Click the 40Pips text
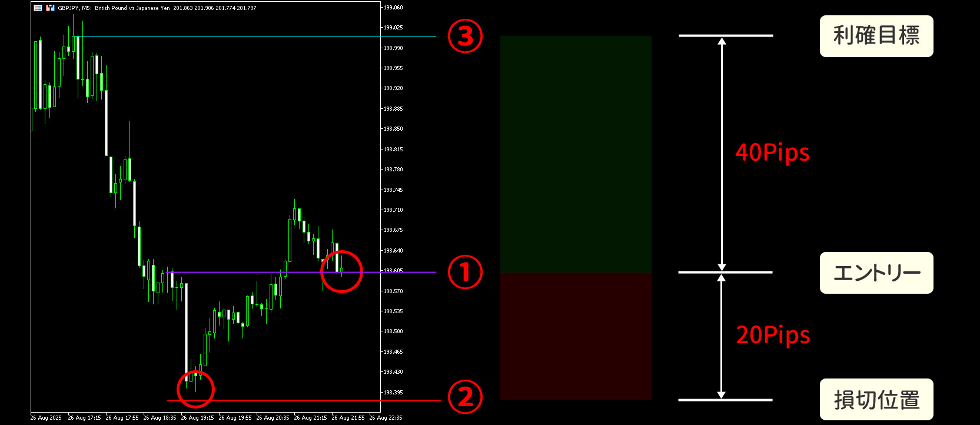 click(772, 152)
